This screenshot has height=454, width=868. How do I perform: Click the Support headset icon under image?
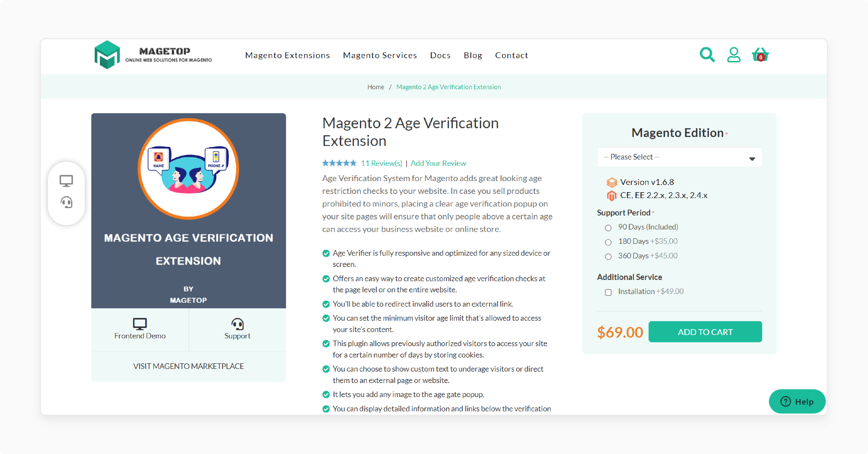pos(237,324)
